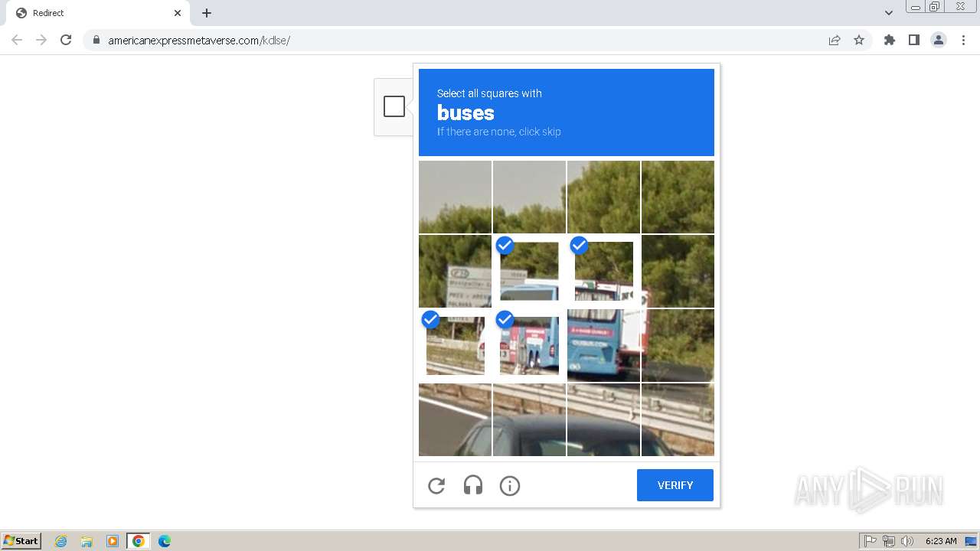Open volume speaker tray icon
This screenshot has height=551, width=980.
pos(907,541)
